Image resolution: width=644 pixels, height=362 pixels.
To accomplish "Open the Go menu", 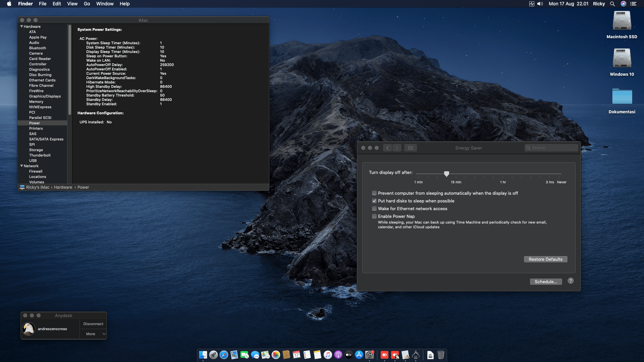I will [87, 4].
